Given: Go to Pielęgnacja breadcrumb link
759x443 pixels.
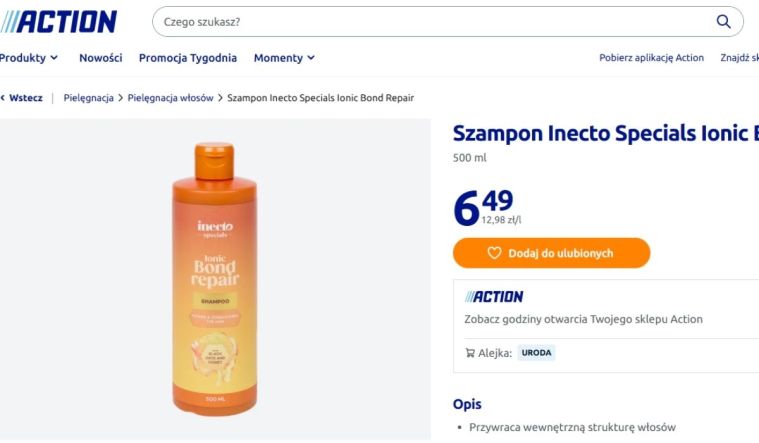Looking at the screenshot, I should [x=89, y=98].
